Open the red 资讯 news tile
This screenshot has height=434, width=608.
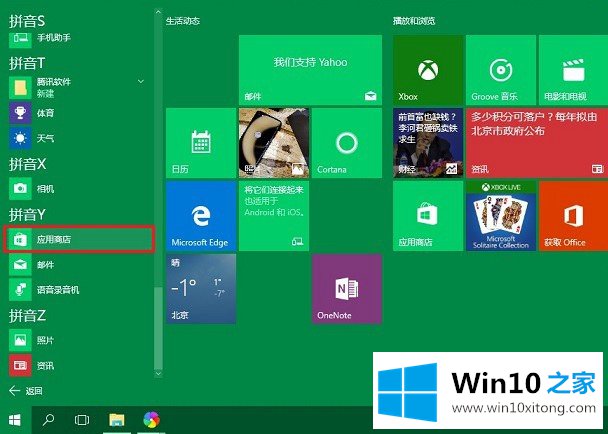click(537, 143)
